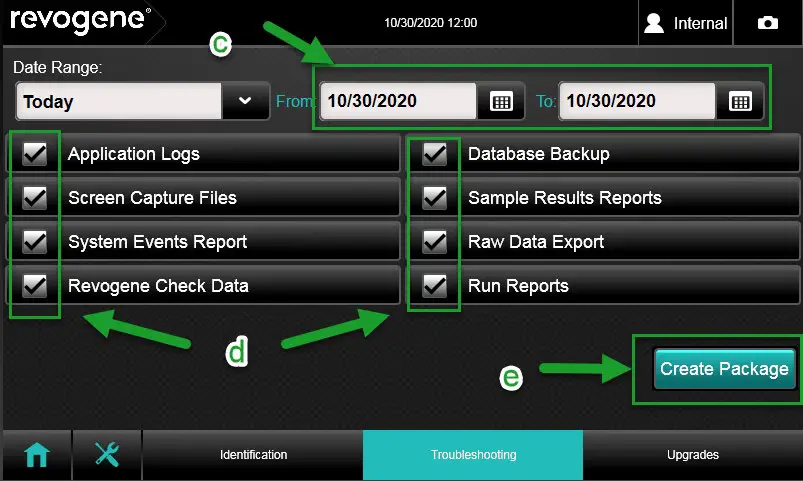Click the Date Range: label

point(57,68)
